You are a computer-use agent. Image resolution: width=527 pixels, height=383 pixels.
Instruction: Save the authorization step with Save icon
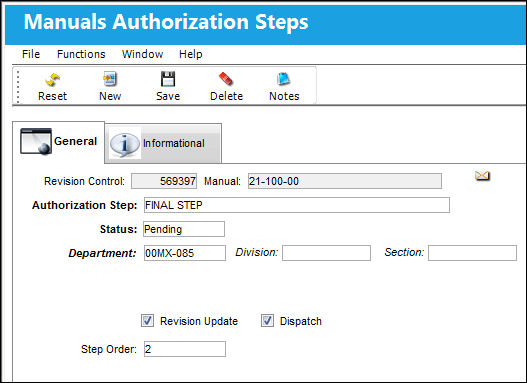click(x=168, y=79)
